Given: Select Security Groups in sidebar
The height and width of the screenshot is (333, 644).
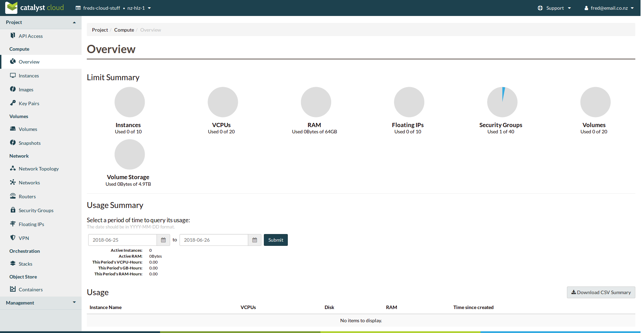Looking at the screenshot, I should (36, 210).
